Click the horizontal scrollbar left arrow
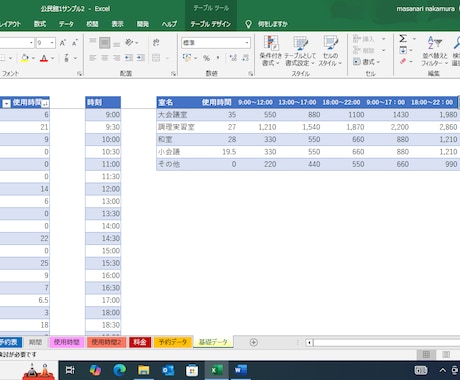This screenshot has width=460, height=380. tap(309, 343)
